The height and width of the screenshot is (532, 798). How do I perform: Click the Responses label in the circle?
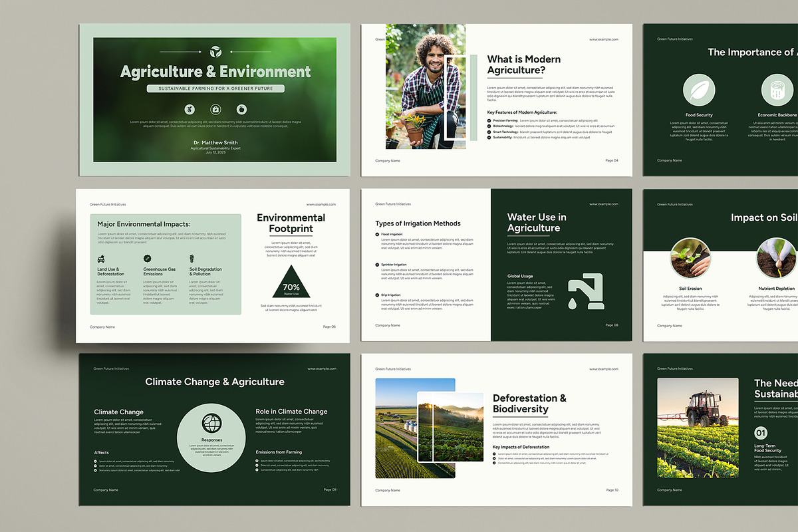pyautogui.click(x=211, y=440)
